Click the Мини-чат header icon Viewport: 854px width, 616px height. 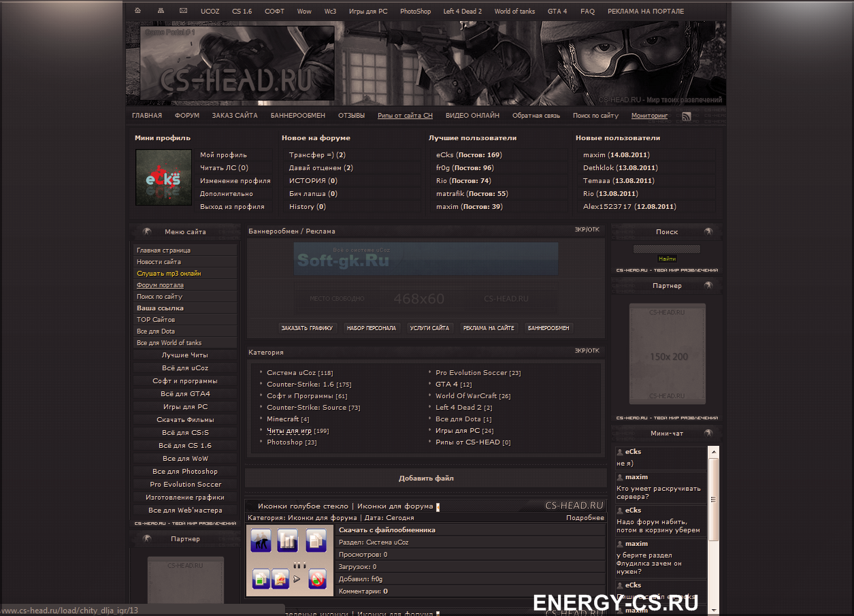pos(708,433)
